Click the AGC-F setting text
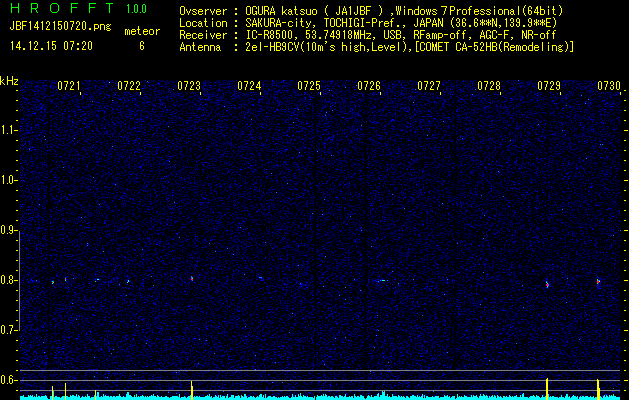The image size is (629, 400). [x=497, y=35]
